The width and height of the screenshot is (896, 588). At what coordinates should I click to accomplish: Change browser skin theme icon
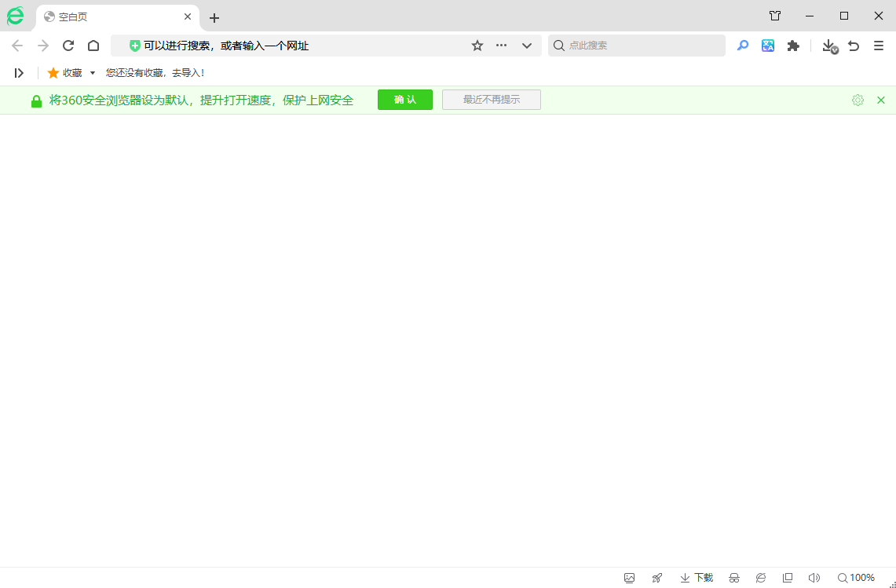click(x=774, y=16)
